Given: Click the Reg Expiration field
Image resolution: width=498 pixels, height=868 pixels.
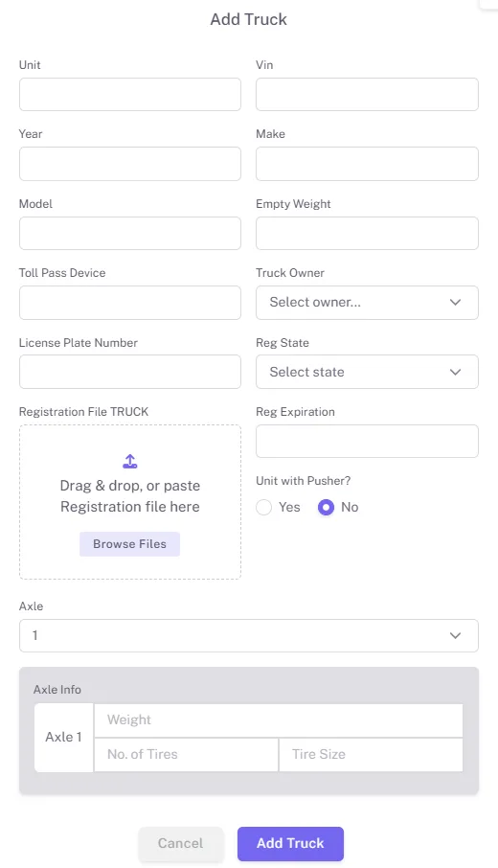Looking at the screenshot, I should pos(367,442).
